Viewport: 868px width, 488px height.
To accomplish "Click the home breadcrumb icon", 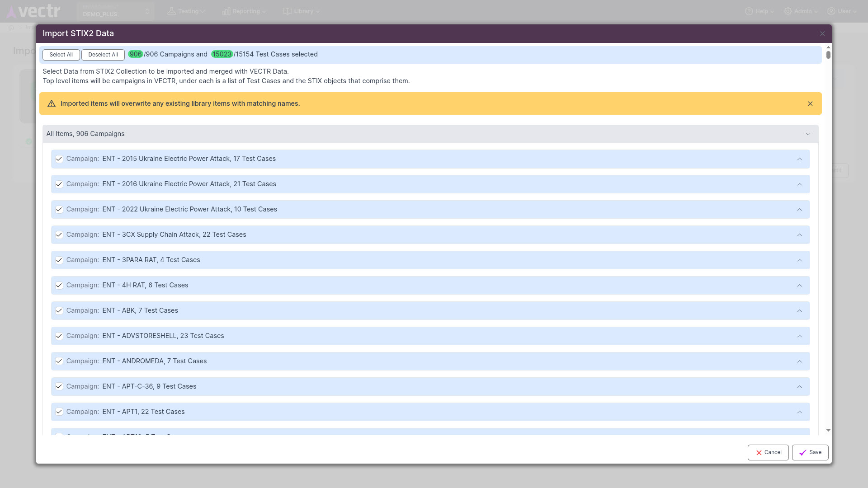I will click(11, 28).
